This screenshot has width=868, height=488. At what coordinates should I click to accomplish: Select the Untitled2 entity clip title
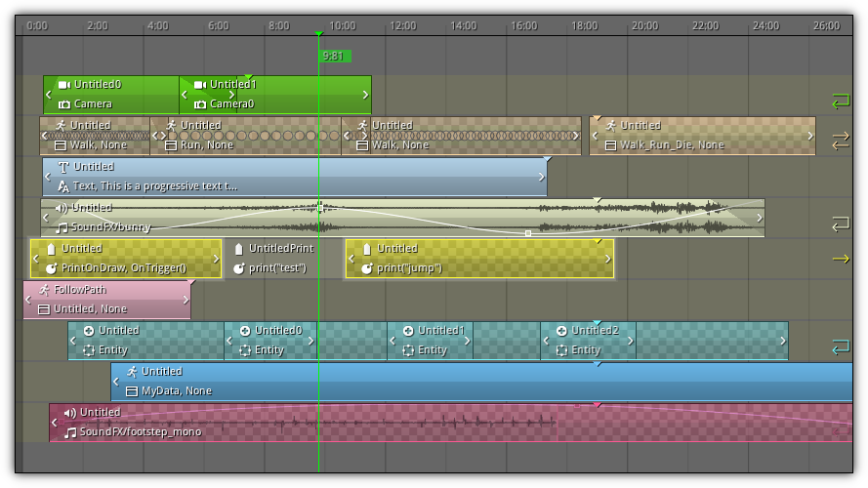click(x=595, y=330)
